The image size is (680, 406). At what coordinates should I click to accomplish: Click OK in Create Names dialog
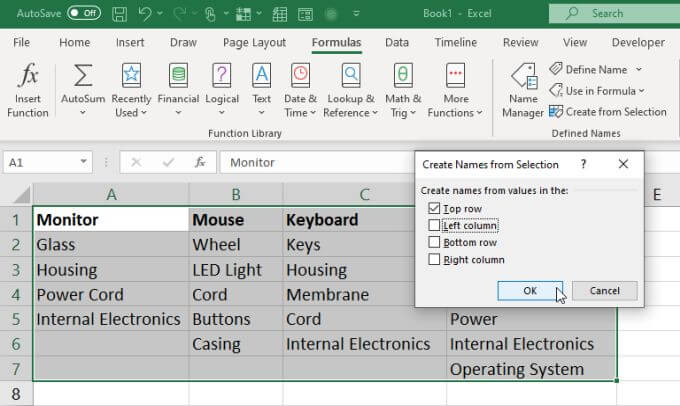pos(529,290)
